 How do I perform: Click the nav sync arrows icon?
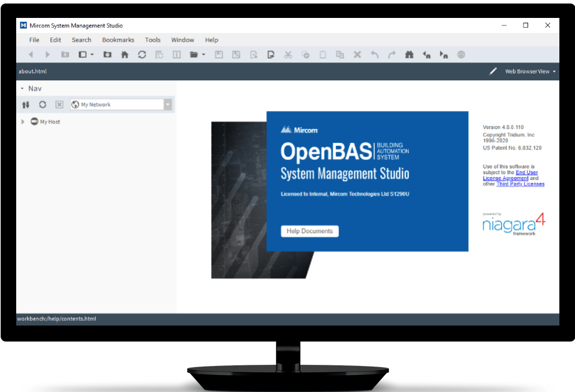pyautogui.click(x=25, y=105)
